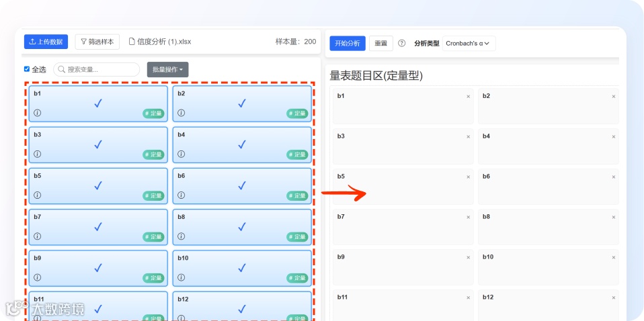Image resolution: width=644 pixels, height=321 pixels.
Task: Show info for variable b9
Action: click(38, 277)
